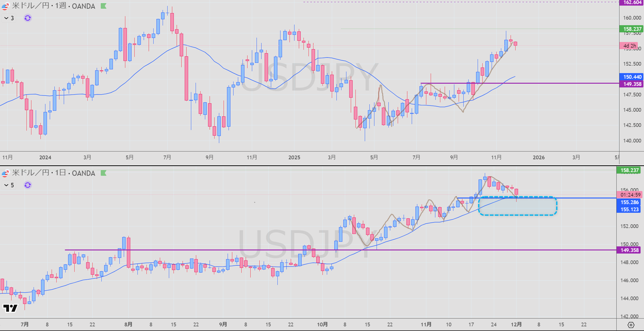Click the green market status flag on weekly chart
This screenshot has height=331, width=644.
tap(104, 6)
